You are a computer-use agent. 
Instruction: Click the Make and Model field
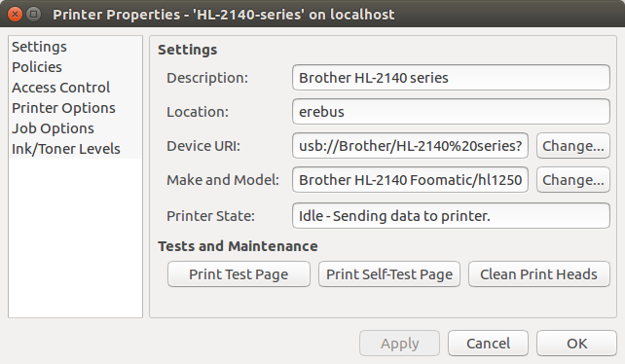click(x=410, y=180)
